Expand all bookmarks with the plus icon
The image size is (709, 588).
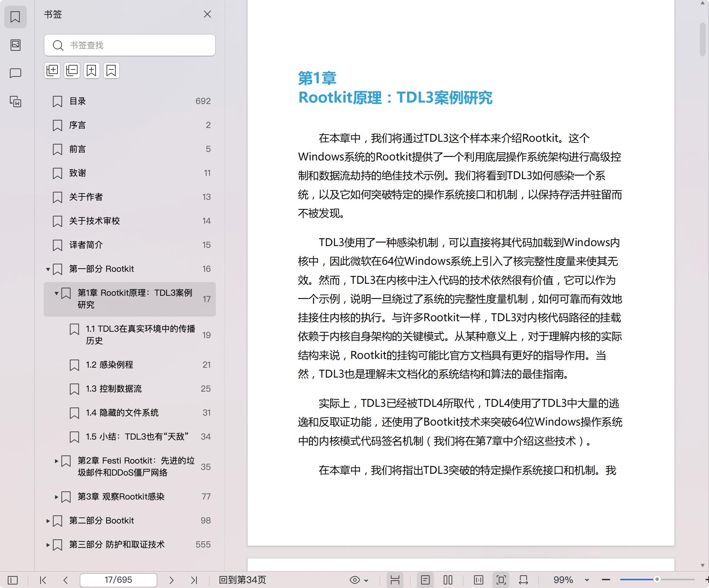pyautogui.click(x=52, y=71)
